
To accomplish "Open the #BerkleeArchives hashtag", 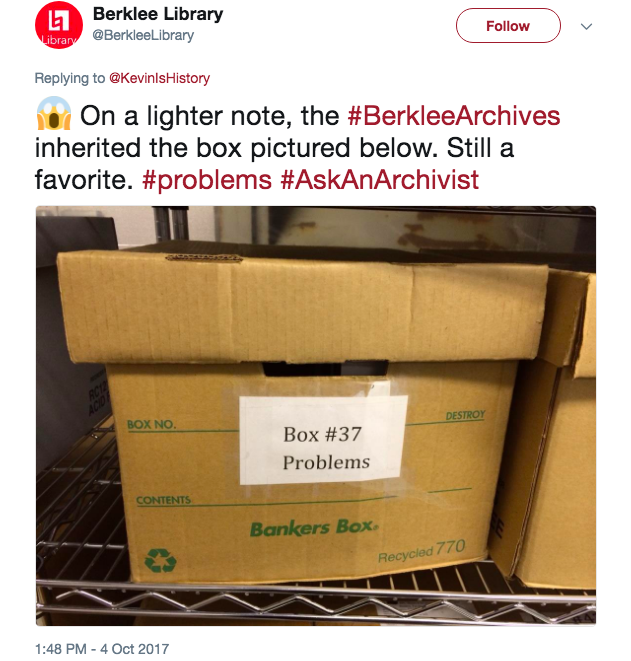I will click(x=454, y=116).
